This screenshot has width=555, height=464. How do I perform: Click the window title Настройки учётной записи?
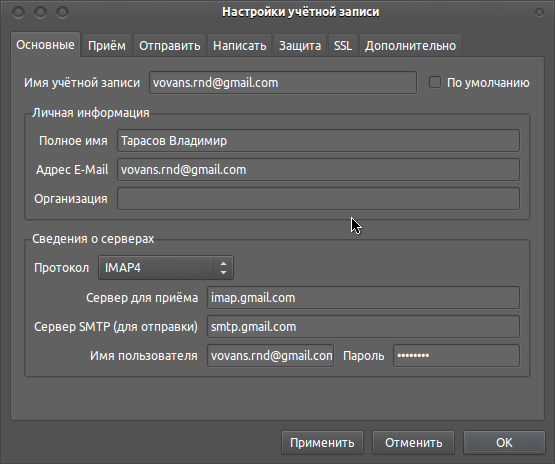tap(301, 12)
